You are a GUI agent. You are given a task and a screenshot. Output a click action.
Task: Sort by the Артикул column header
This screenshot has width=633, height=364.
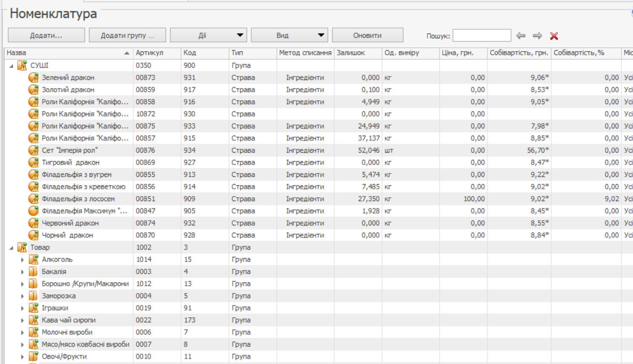point(157,53)
